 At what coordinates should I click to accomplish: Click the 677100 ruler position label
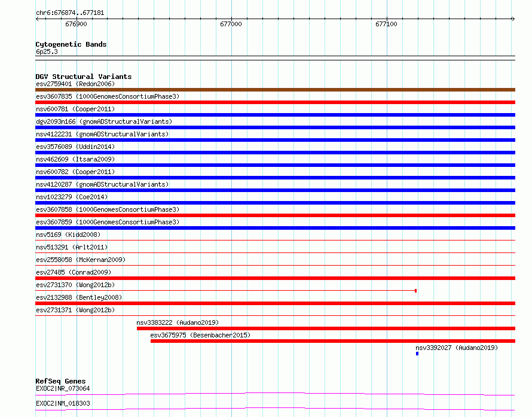(x=386, y=24)
